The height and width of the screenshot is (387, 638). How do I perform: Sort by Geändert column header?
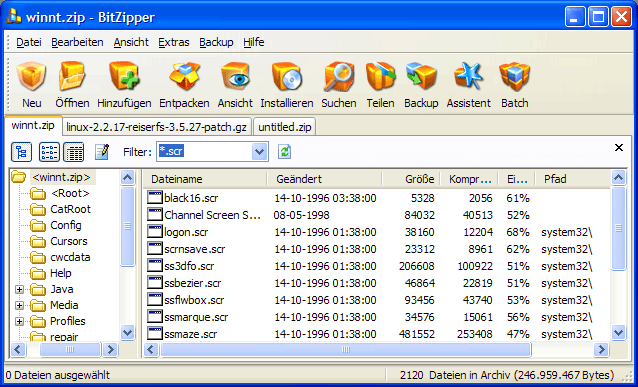pos(325,179)
